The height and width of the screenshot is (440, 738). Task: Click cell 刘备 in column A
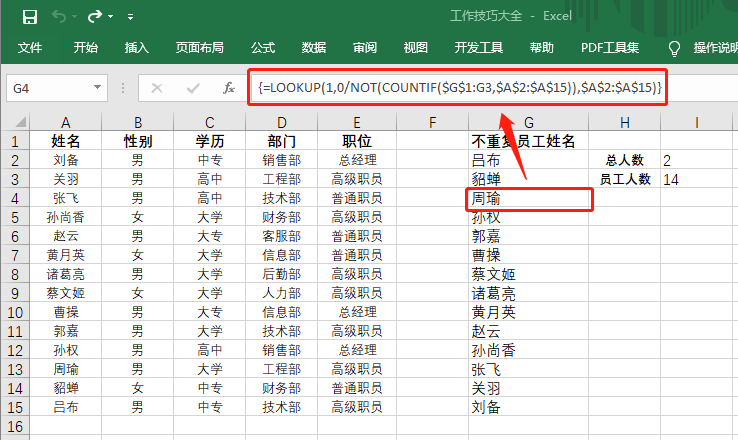(65, 160)
